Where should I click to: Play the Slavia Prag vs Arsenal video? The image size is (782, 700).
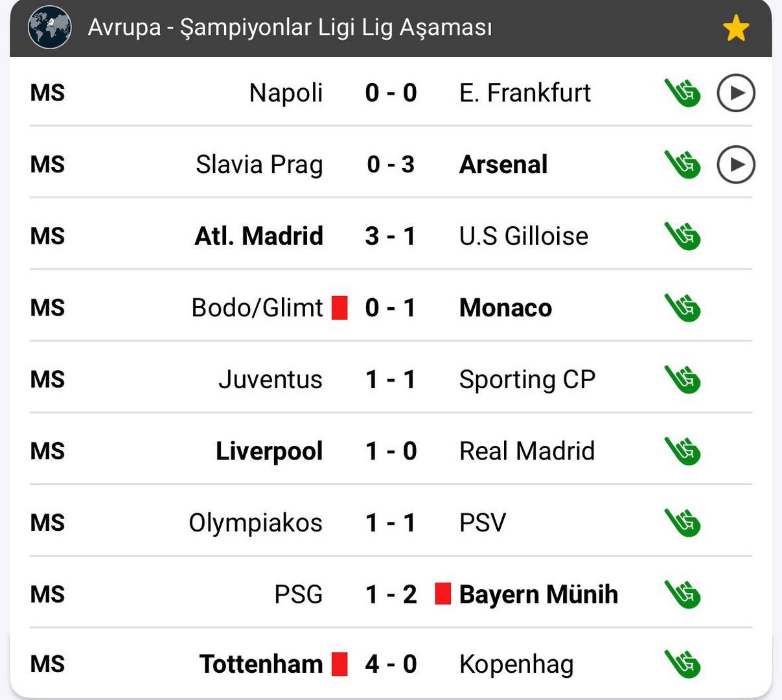click(x=736, y=165)
